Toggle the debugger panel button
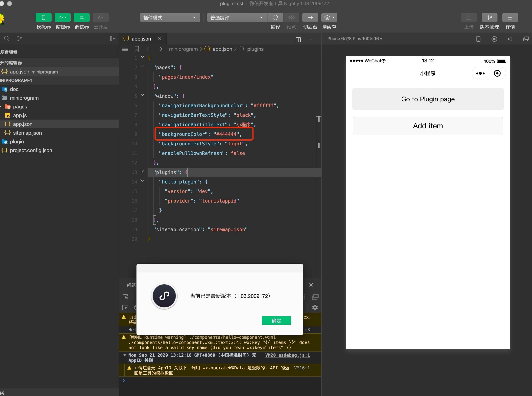 click(x=82, y=17)
